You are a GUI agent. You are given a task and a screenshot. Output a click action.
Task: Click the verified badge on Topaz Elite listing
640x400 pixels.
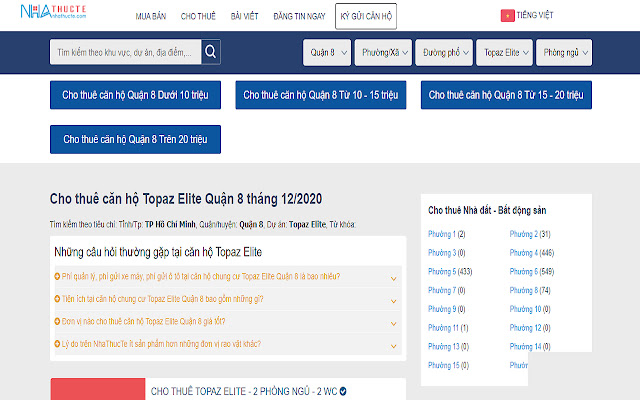(343, 391)
